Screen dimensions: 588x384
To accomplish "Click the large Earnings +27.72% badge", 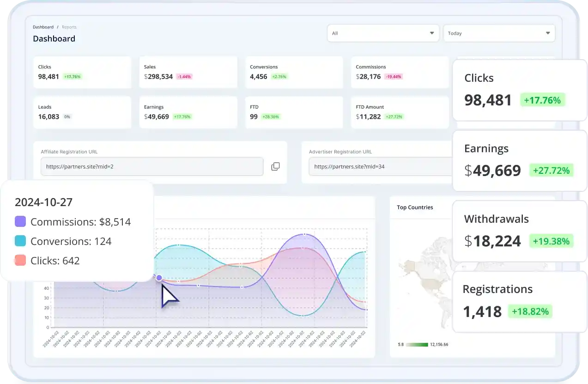I will (552, 171).
